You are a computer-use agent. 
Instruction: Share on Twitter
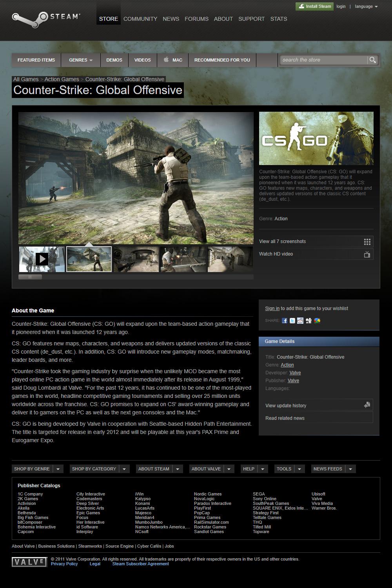tap(292, 321)
